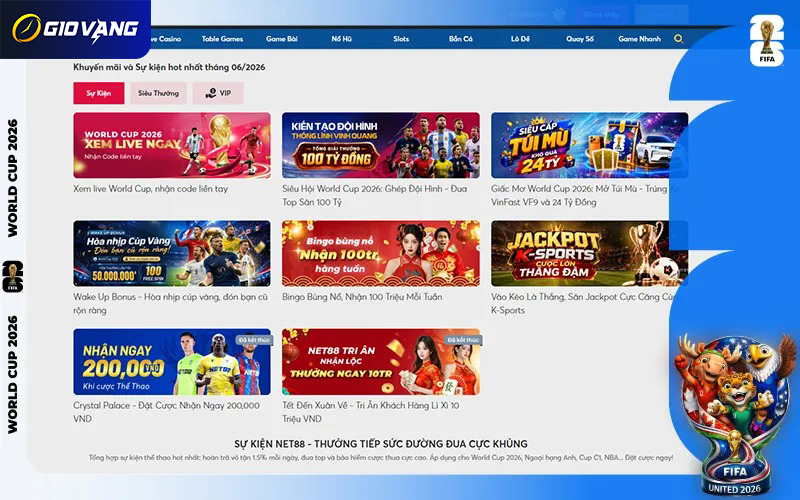
Task: Open the Kiến Tạo Đội Hình 100 Tỷ Đồng banner
Action: pyautogui.click(x=381, y=145)
